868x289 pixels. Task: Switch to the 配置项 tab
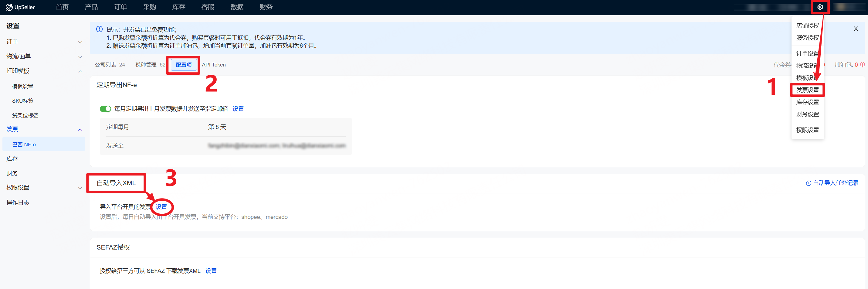click(x=184, y=65)
